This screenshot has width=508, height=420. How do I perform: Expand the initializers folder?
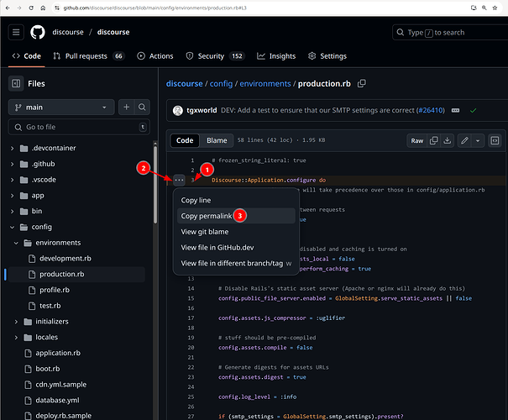tap(16, 322)
